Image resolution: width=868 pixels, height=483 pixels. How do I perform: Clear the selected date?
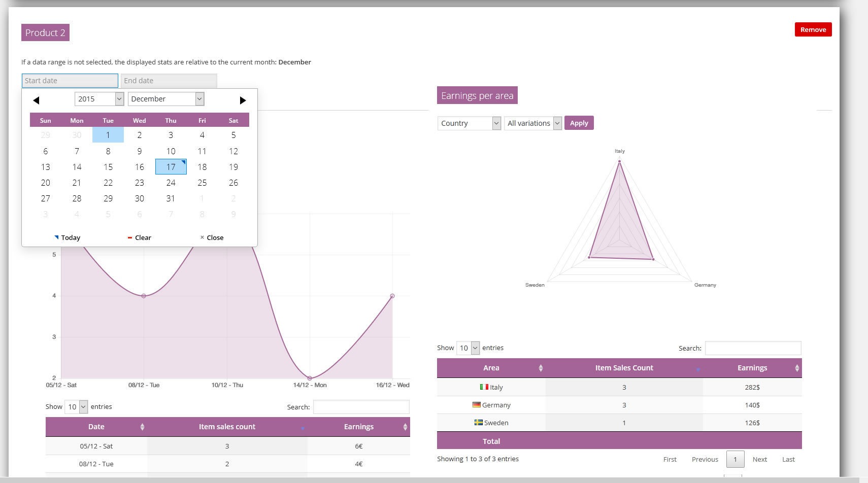139,237
